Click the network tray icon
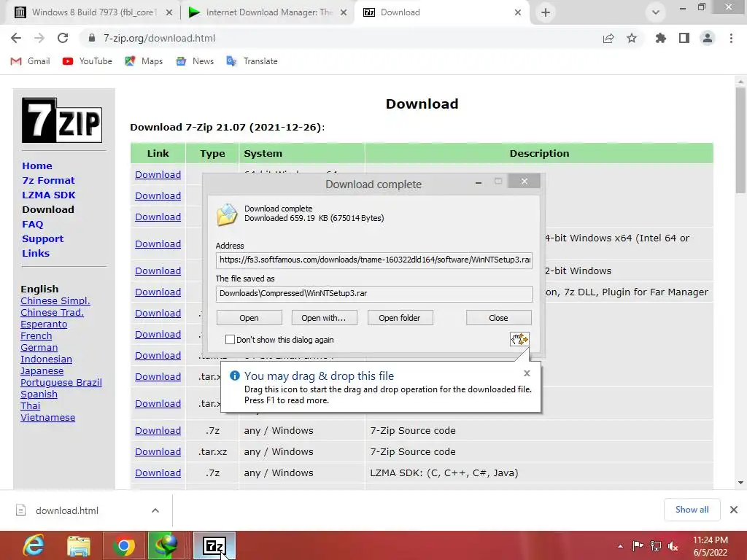747x560 pixels. pyautogui.click(x=656, y=545)
